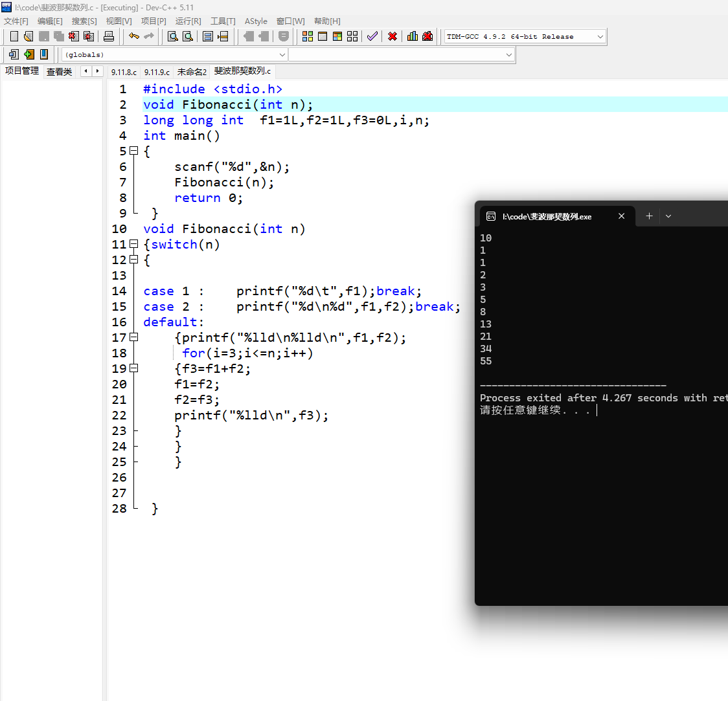
Task: Collapse the code fold at line 5
Action: (x=133, y=151)
